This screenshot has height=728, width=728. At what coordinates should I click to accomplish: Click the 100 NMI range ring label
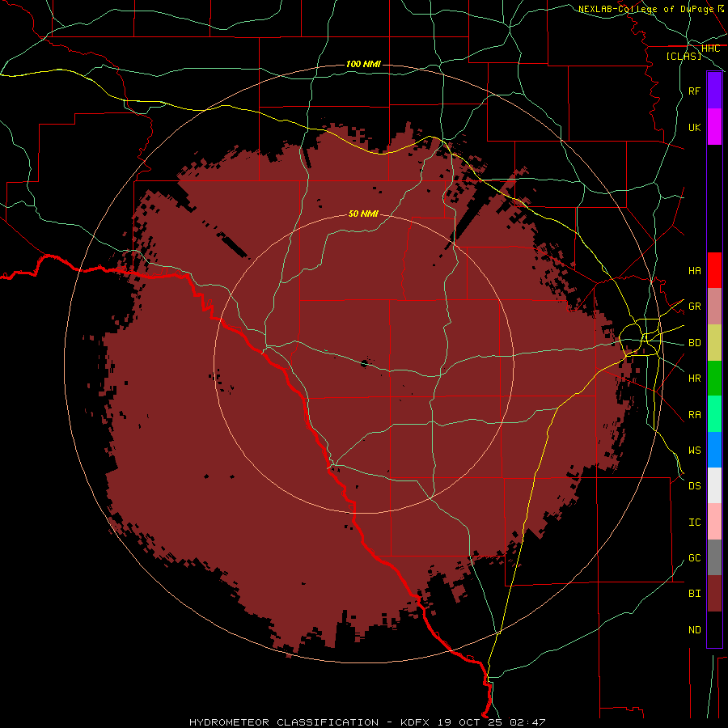(363, 64)
